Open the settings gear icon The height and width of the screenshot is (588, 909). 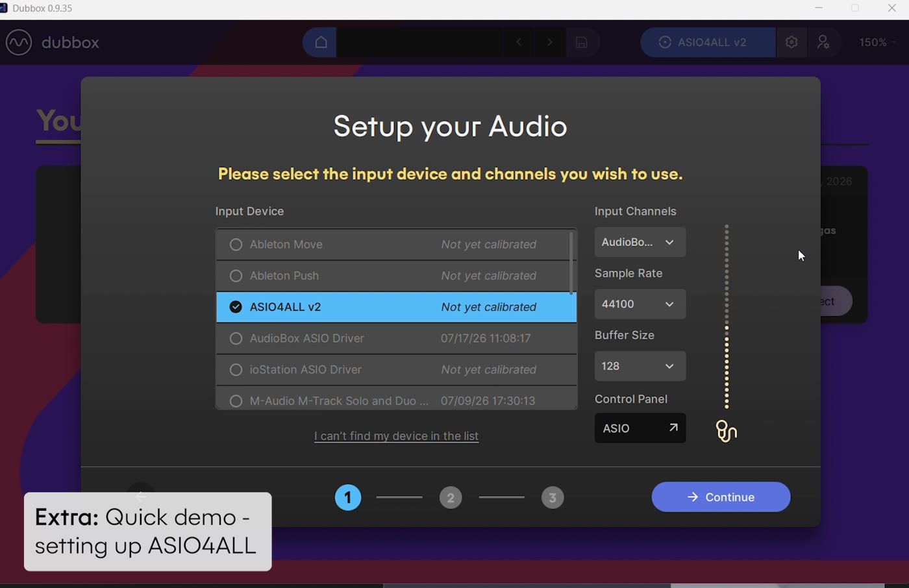(791, 42)
